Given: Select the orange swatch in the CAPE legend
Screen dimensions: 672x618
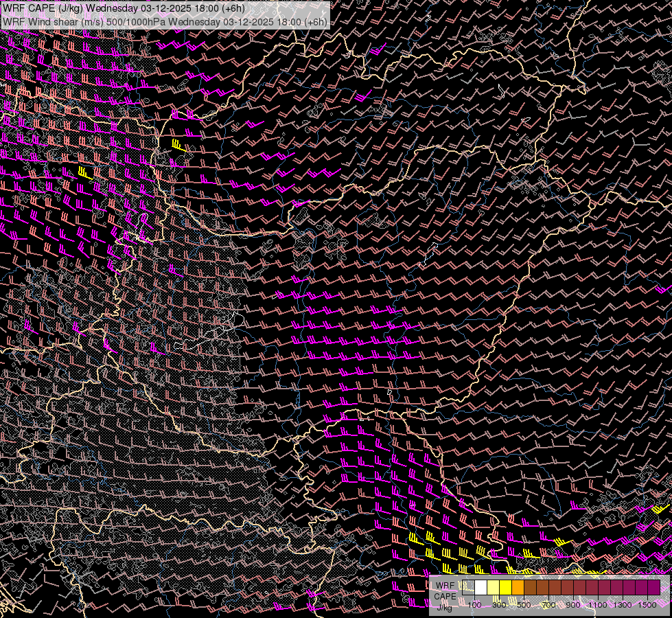Looking at the screenshot, I should pos(518,588).
